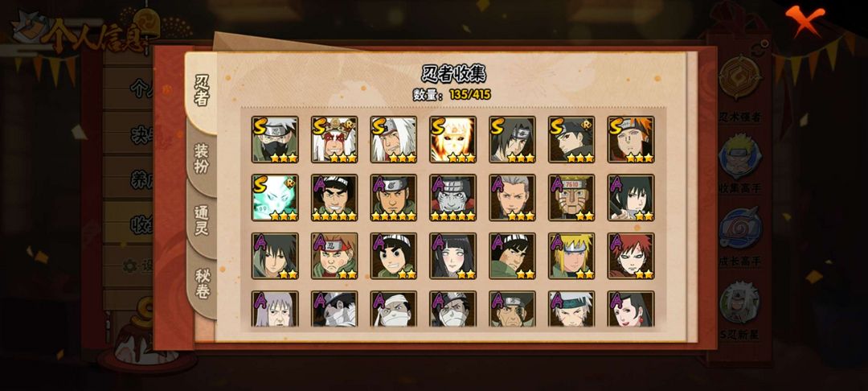
Task: Open the blond Minato A-rank card
Action: click(571, 256)
